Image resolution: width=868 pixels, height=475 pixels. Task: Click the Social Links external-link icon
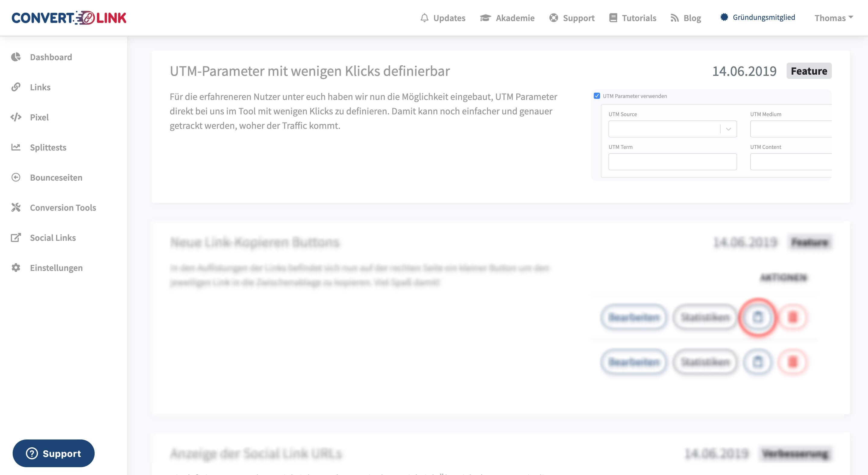[x=16, y=238]
